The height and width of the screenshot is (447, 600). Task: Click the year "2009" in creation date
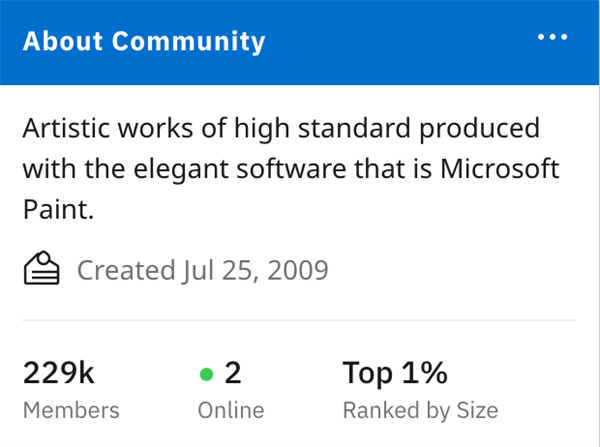pos(297,270)
